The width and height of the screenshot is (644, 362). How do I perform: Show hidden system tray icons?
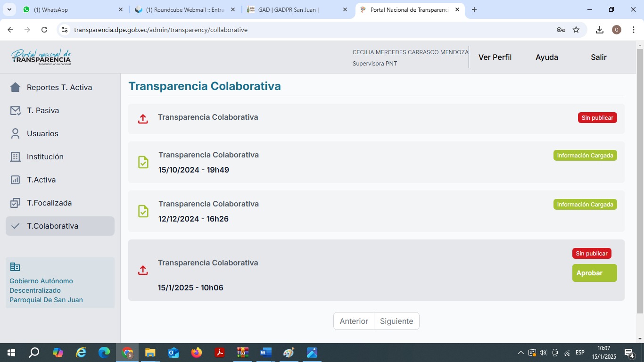520,353
